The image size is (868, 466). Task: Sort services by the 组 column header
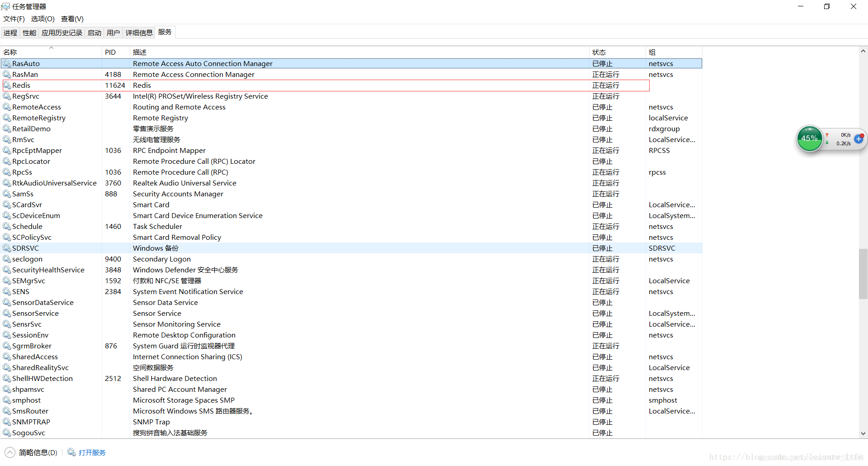(674, 52)
